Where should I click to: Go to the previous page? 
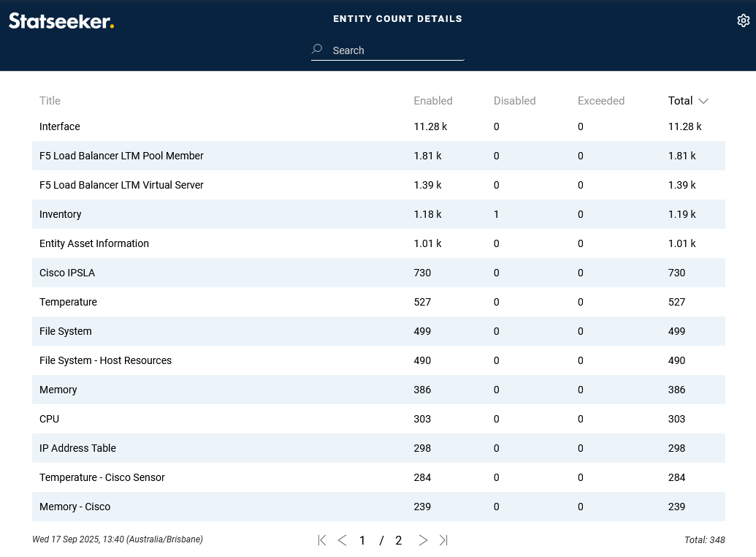342,540
